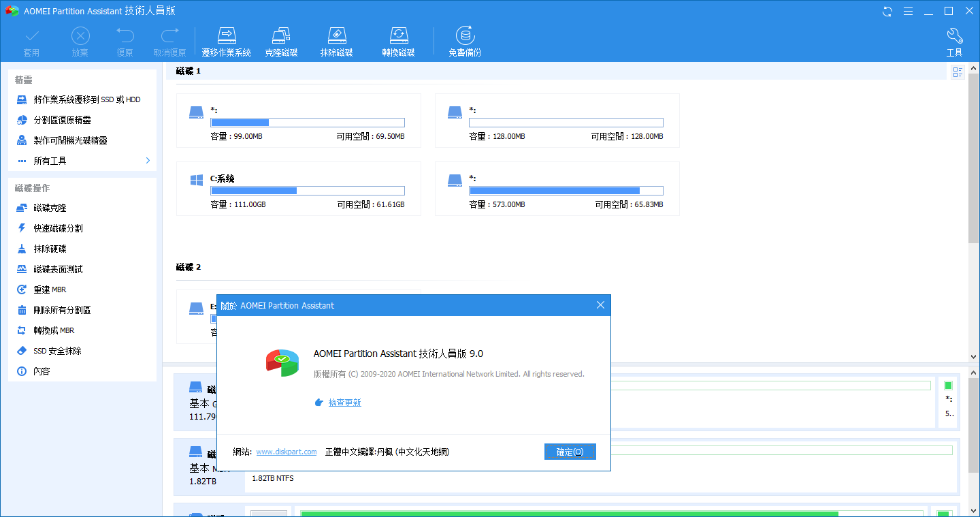
Task: Open the Clone Disk (克隆磁碟) tool
Action: pyautogui.click(x=281, y=42)
